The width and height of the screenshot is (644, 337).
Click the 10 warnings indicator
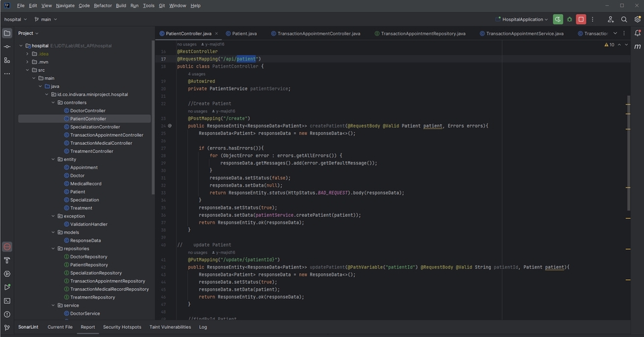pos(610,45)
